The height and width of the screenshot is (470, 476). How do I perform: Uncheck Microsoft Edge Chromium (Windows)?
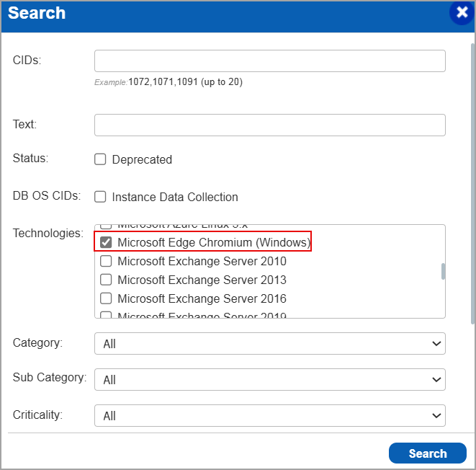(106, 242)
